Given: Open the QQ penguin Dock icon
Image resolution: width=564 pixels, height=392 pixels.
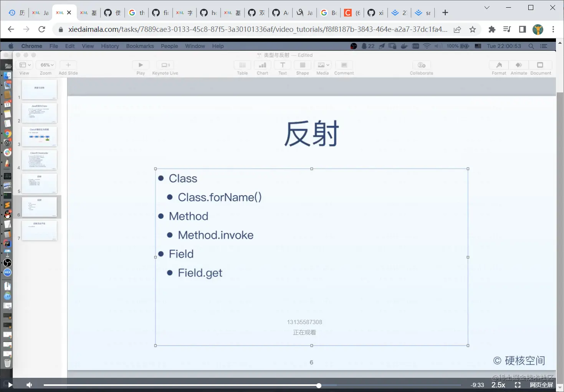Looking at the screenshot, I should (x=7, y=214).
